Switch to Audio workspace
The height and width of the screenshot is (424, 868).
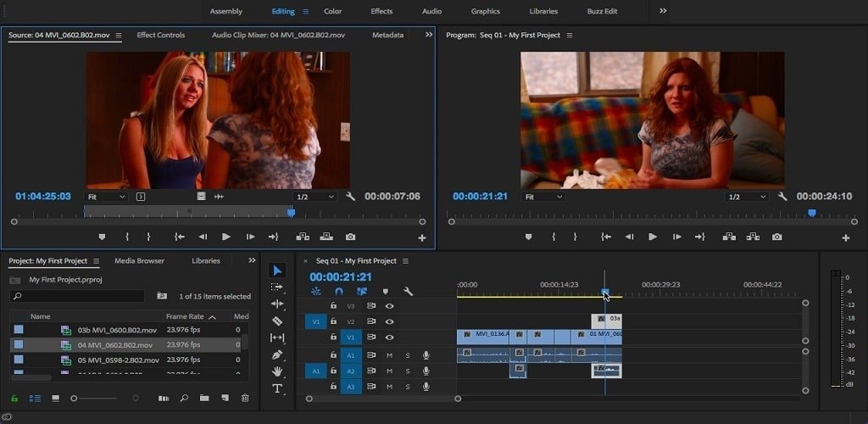[x=431, y=11]
